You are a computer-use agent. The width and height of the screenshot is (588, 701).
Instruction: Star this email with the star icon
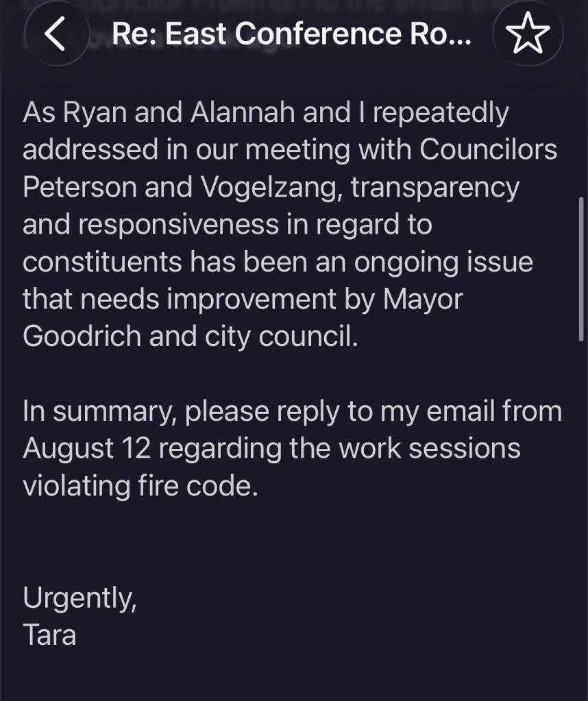[528, 33]
